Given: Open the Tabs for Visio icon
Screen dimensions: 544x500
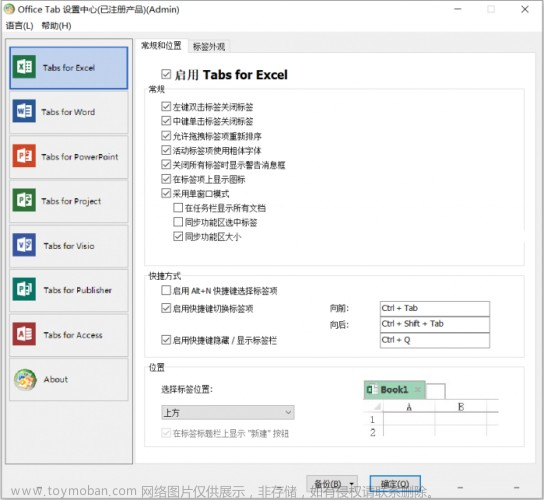Looking at the screenshot, I should tap(24, 245).
